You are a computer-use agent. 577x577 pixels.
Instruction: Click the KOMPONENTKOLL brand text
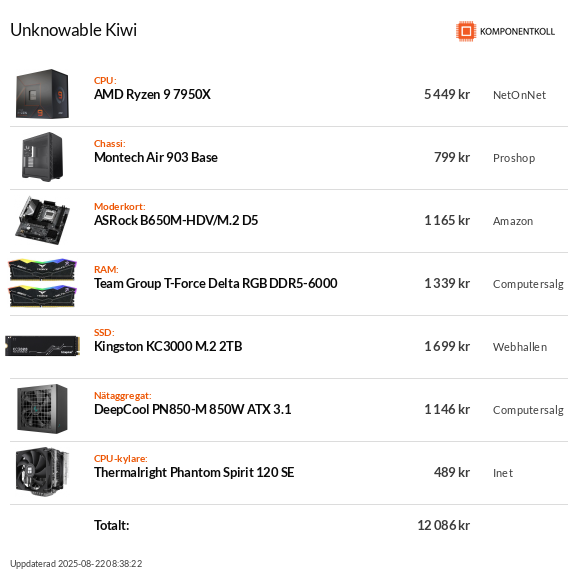tap(517, 32)
